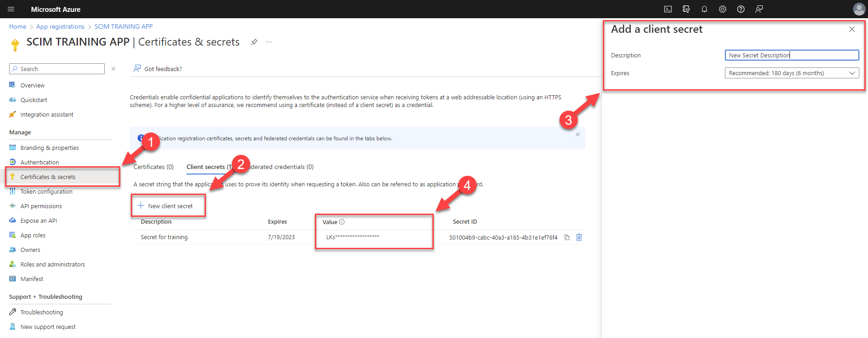Open Owners page
The width and height of the screenshot is (868, 338).
click(30, 250)
